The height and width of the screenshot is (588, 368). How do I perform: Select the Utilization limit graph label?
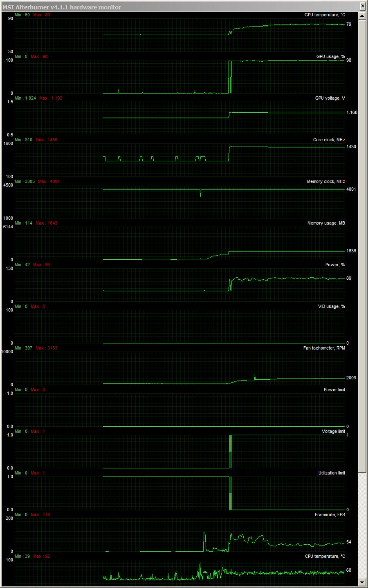[x=332, y=473]
